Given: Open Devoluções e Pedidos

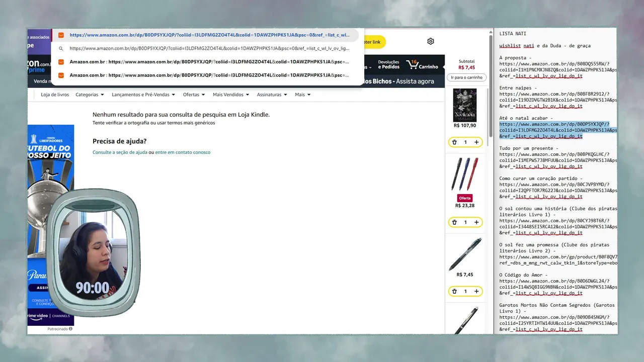Looking at the screenshot, I should click(x=388, y=64).
